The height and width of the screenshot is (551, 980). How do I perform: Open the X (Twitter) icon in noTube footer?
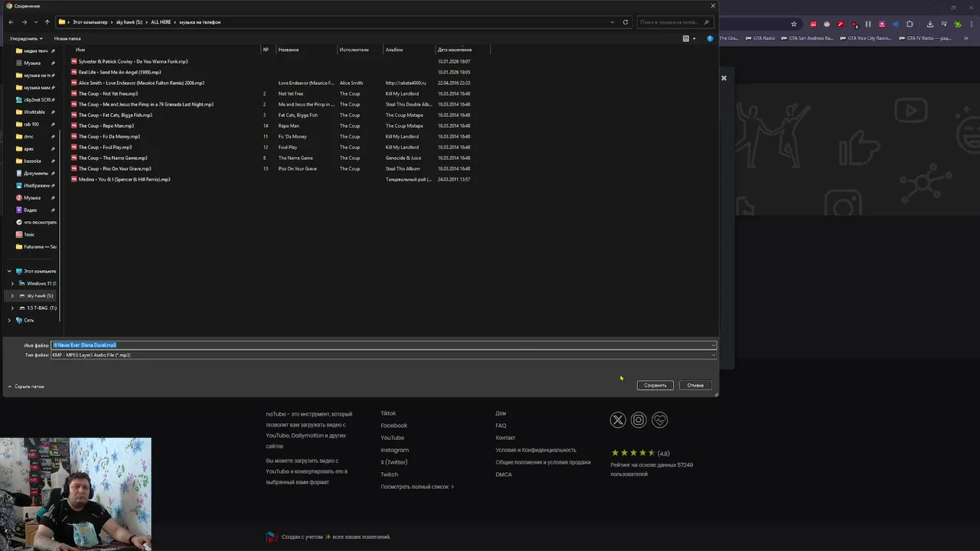point(618,419)
